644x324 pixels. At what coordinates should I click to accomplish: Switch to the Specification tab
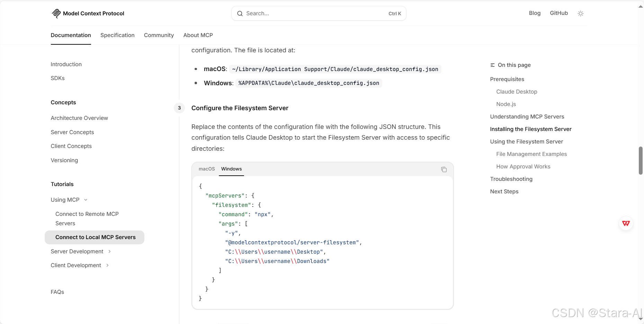[117, 35]
